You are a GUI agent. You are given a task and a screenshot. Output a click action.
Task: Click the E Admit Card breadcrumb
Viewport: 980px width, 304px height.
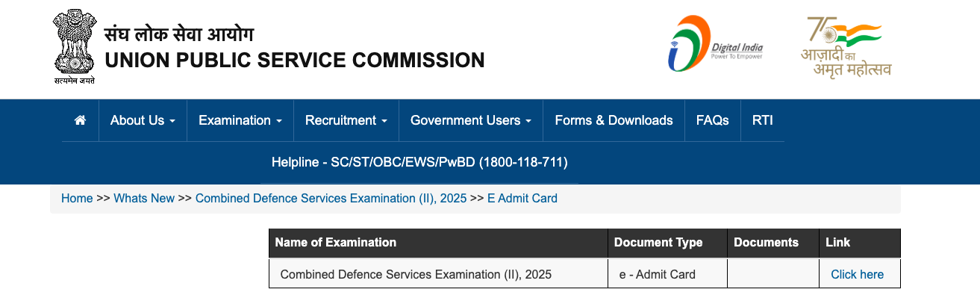(522, 199)
